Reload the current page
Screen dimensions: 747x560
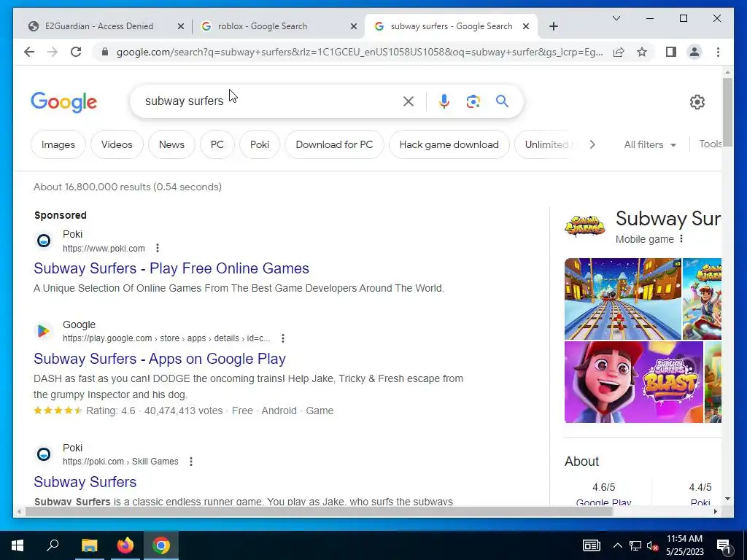[76, 52]
